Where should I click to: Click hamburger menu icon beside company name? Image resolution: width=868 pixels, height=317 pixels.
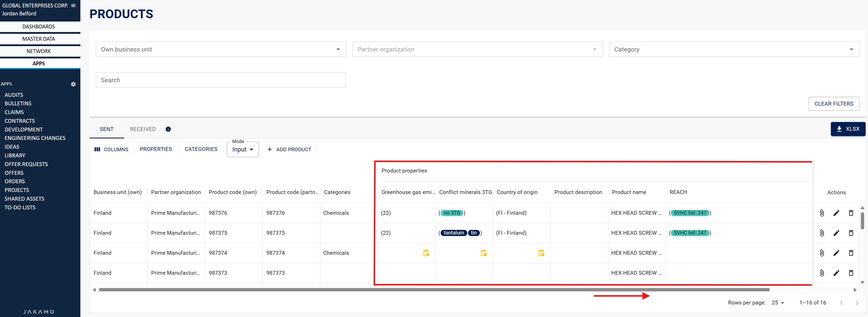click(73, 5)
